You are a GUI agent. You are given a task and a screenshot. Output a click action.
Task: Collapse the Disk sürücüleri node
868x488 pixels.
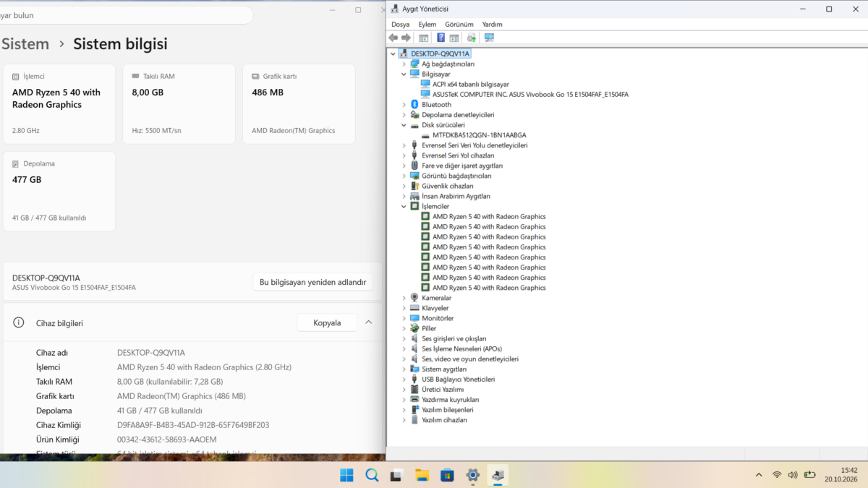404,125
